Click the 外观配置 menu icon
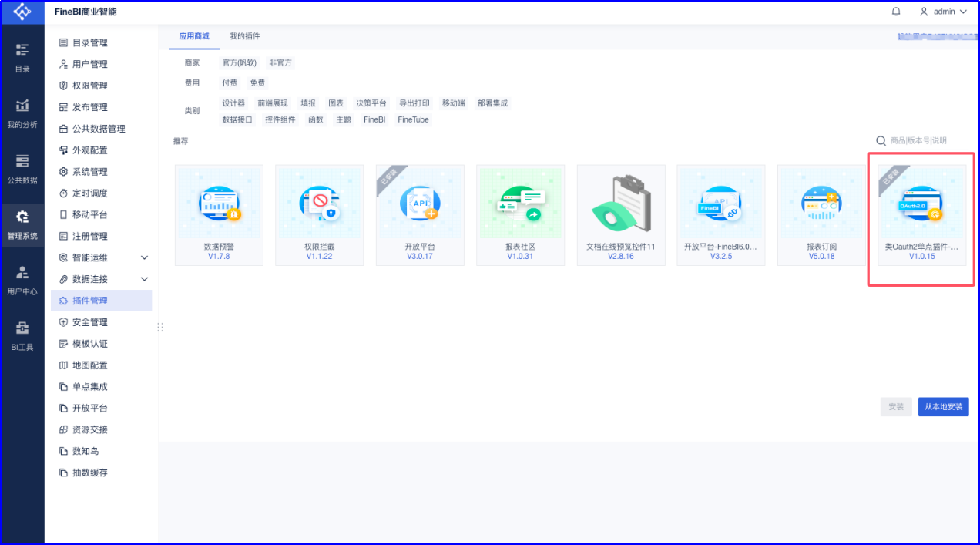Image resolution: width=980 pixels, height=545 pixels. (64, 150)
